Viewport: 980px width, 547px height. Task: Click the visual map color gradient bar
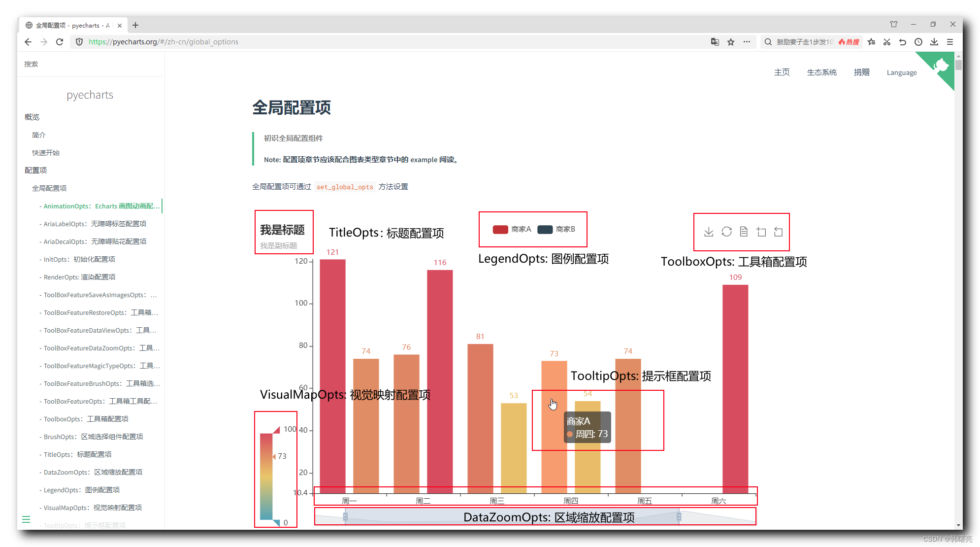(266, 477)
